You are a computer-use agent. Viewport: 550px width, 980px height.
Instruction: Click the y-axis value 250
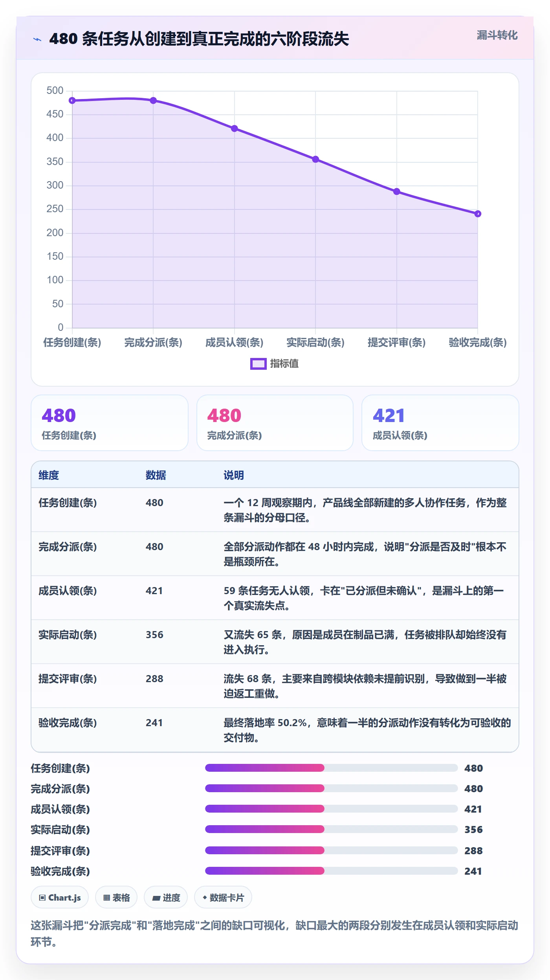55,209
